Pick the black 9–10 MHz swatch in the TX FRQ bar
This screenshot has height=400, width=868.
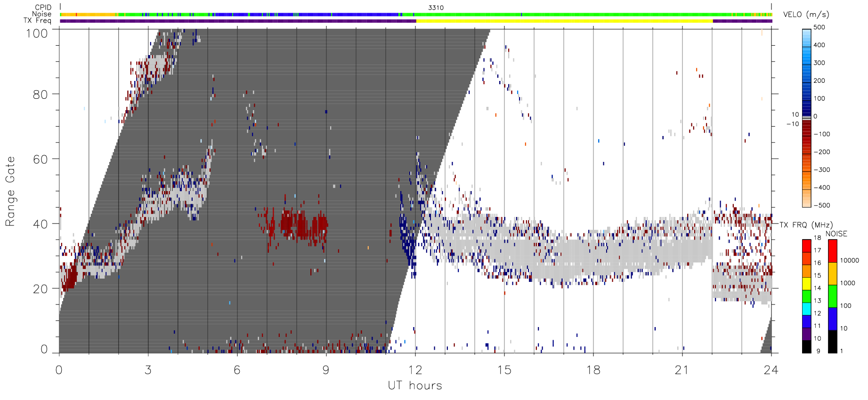click(807, 347)
